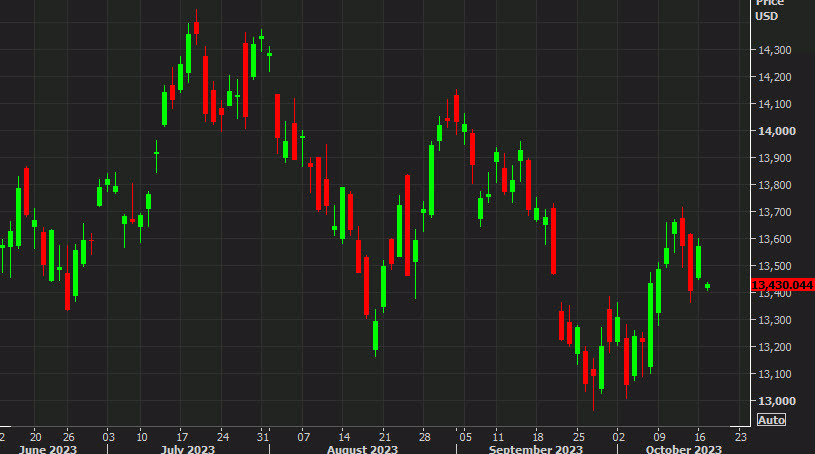
Task: Click date tick 07 on time axis
Action: coord(304,437)
